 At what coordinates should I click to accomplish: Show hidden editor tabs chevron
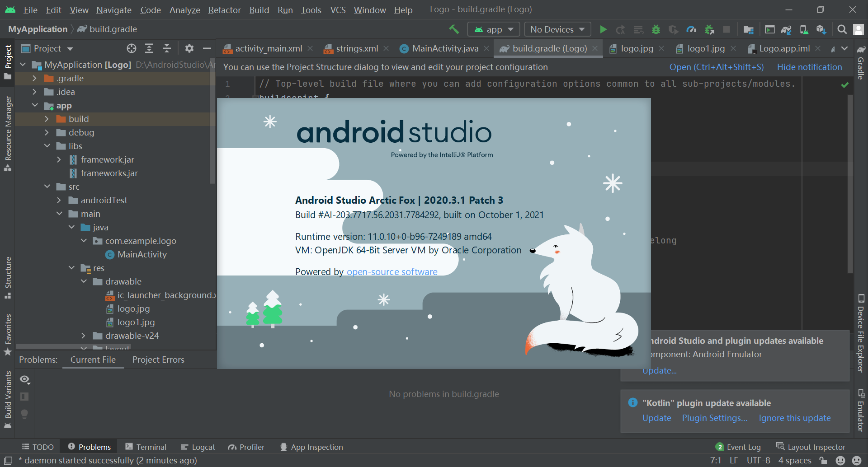click(x=844, y=48)
